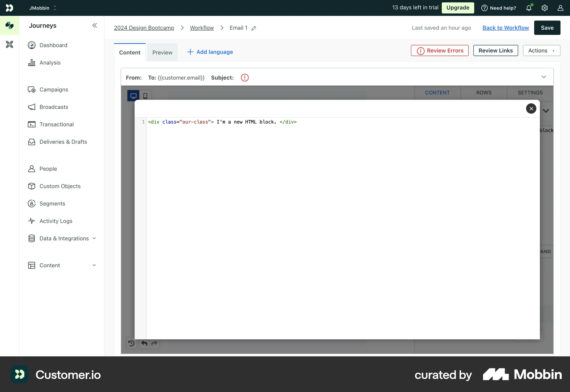
Task: Open the notification bell
Action: coord(529,8)
